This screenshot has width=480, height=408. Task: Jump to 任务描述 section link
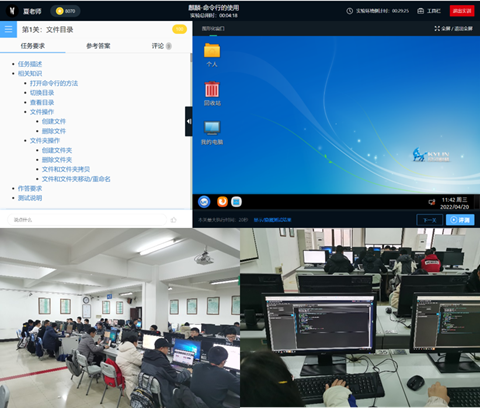point(30,64)
